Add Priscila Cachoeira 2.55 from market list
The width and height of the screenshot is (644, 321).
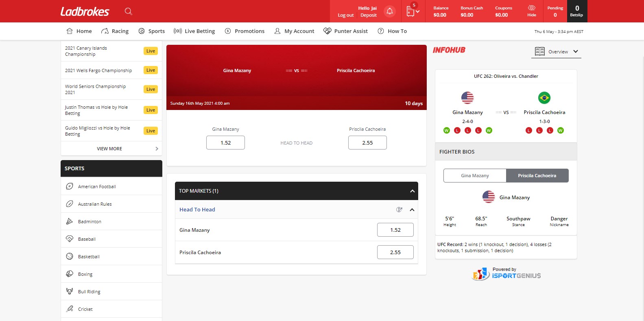pos(395,252)
